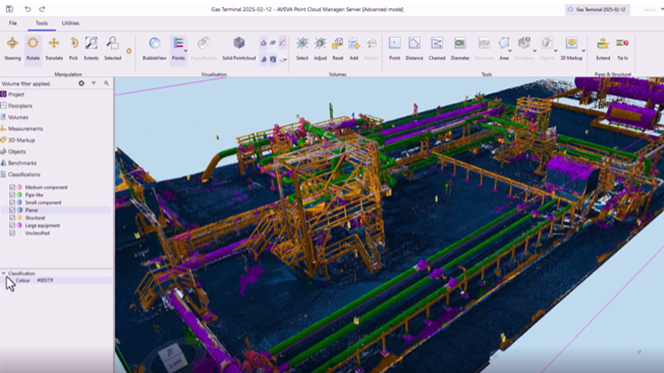Collapse the Classification properties section
Image resolution: width=664 pixels, height=373 pixels.
point(3,274)
